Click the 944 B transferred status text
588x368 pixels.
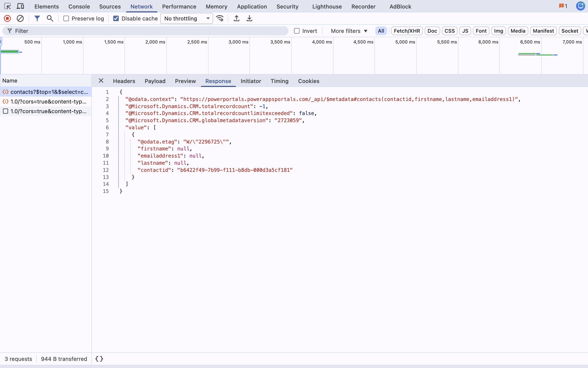(x=64, y=359)
